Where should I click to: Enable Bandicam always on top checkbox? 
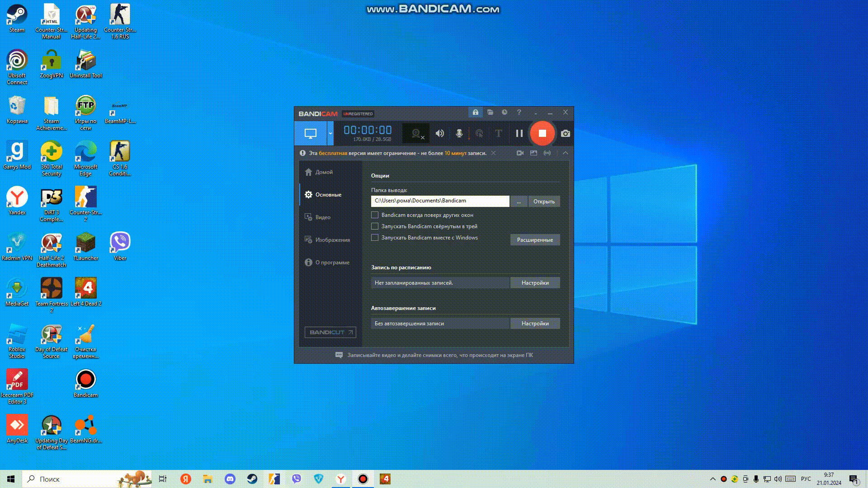375,215
